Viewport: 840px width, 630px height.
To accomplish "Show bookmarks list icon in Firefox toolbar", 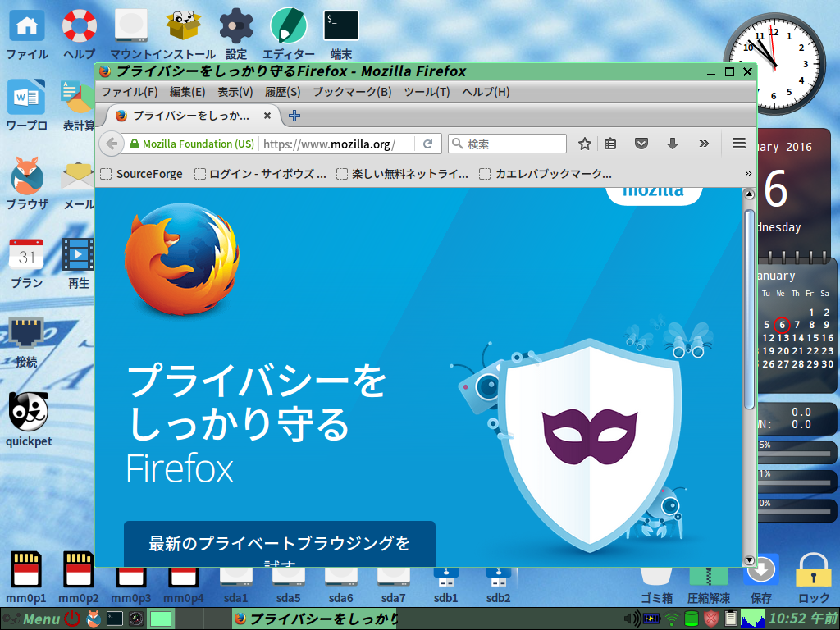I will click(610, 144).
